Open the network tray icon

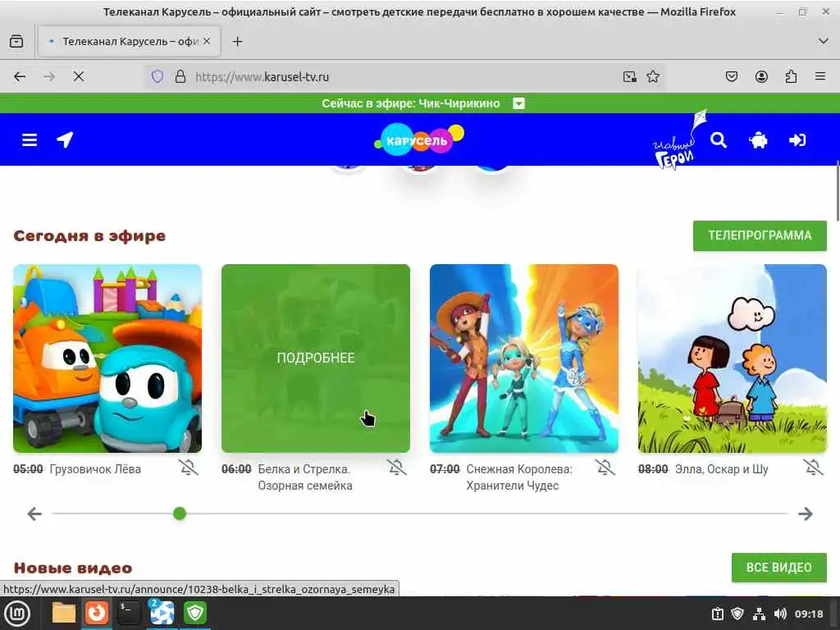click(759, 614)
